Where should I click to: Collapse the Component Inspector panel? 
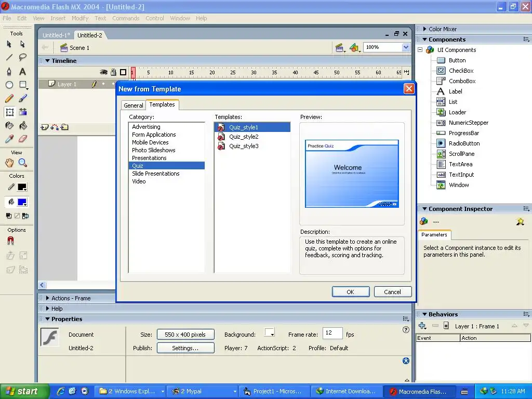[x=424, y=209]
